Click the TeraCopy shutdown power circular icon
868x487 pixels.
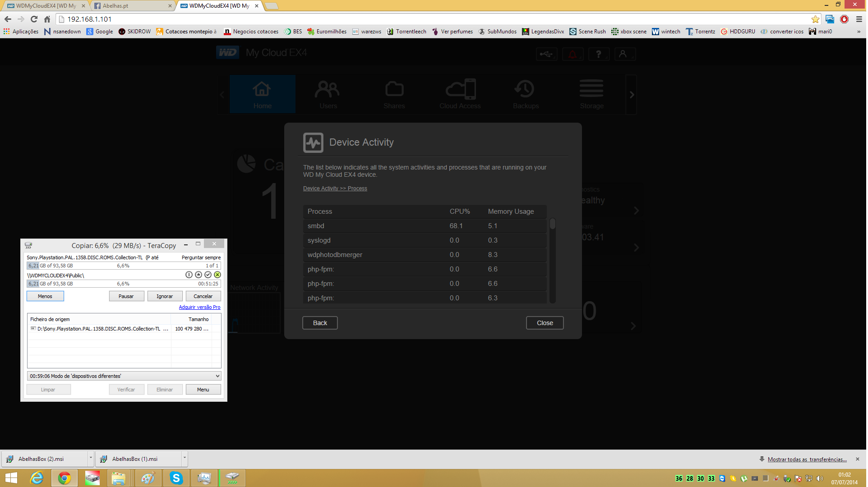pyautogui.click(x=189, y=275)
